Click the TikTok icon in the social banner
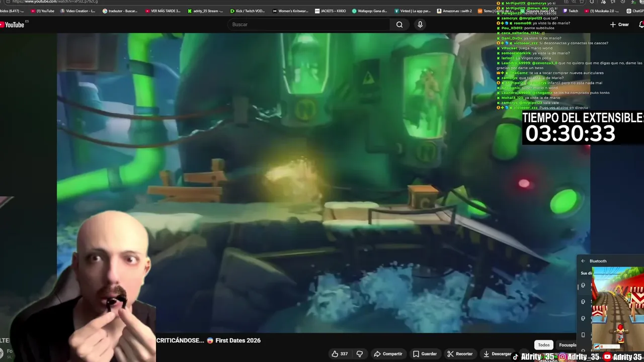Screen dimensions: 644x362 [516, 357]
